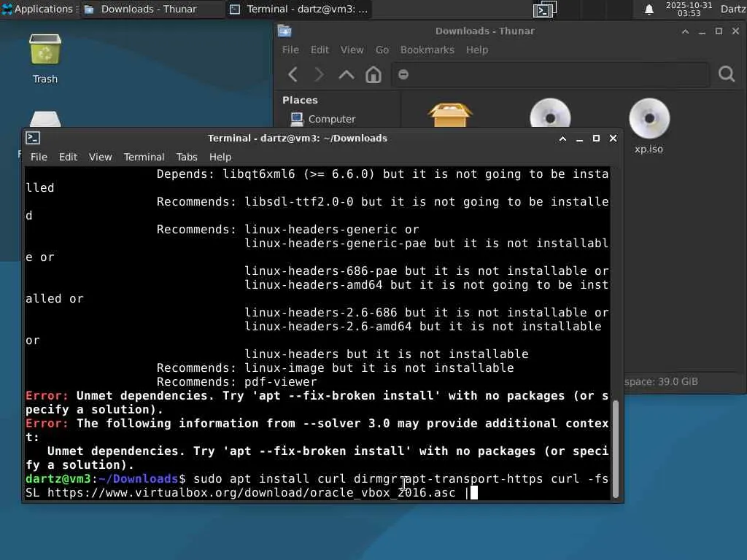Minimize the Terminal window
Viewport: 747px width, 560px height.
[579, 139]
